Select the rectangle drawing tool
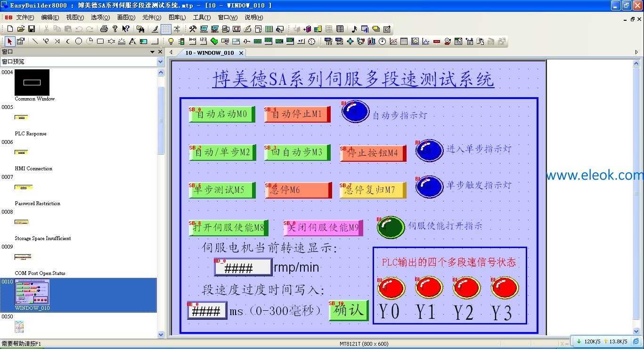Viewport: 644px width, 349px height. (100, 42)
